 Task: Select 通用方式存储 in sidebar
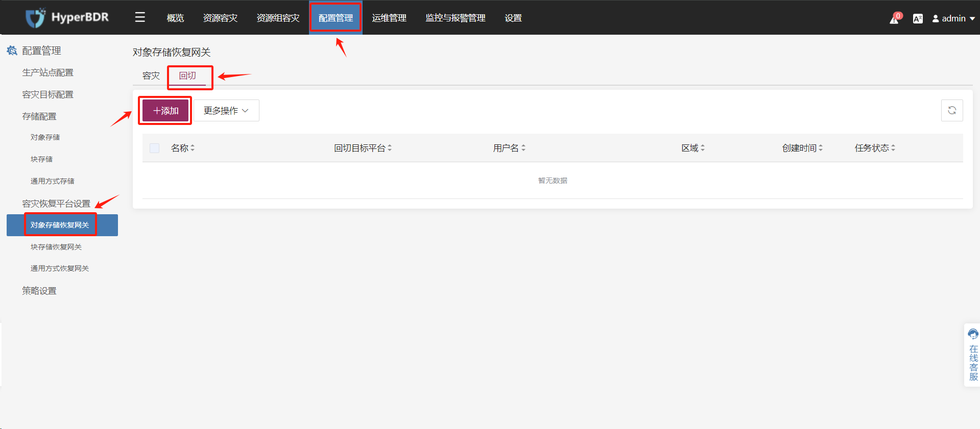52,181
